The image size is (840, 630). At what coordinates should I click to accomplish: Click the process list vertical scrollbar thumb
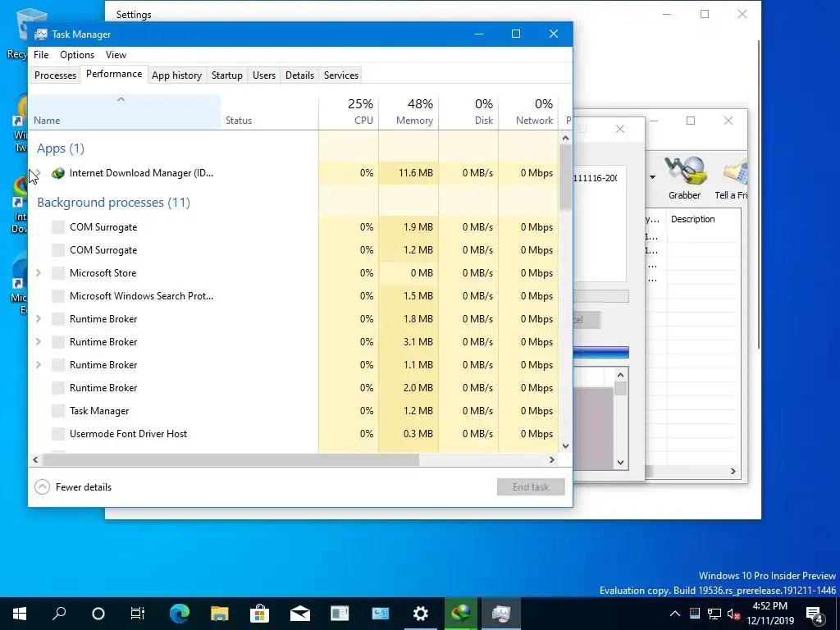click(565, 177)
